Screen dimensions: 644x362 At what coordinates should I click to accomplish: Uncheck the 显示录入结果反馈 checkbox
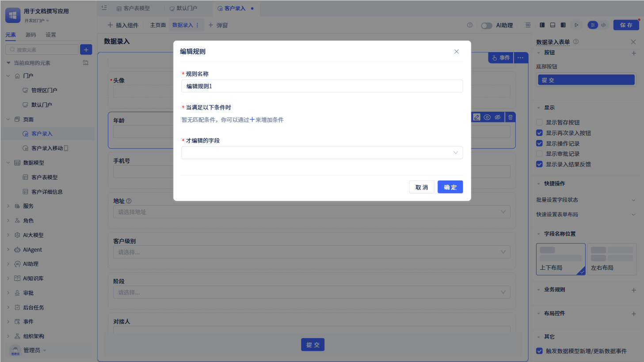click(x=539, y=164)
